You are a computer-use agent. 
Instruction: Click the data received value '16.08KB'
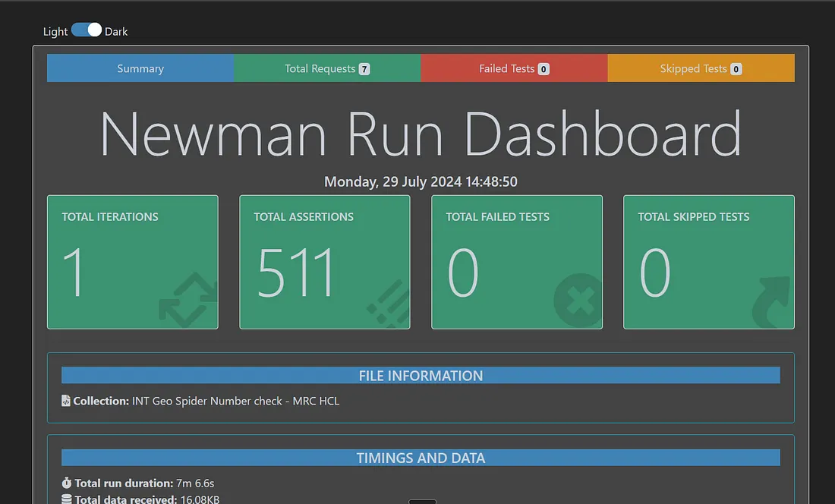[x=200, y=499]
